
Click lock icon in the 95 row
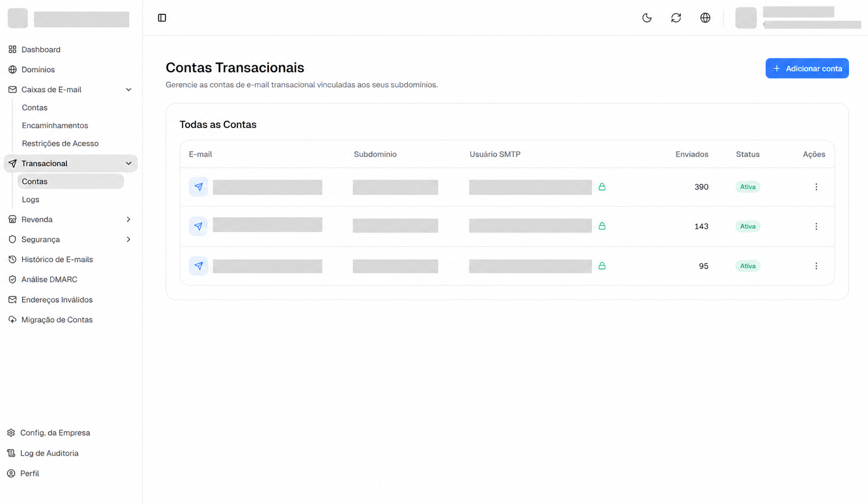tap(602, 266)
